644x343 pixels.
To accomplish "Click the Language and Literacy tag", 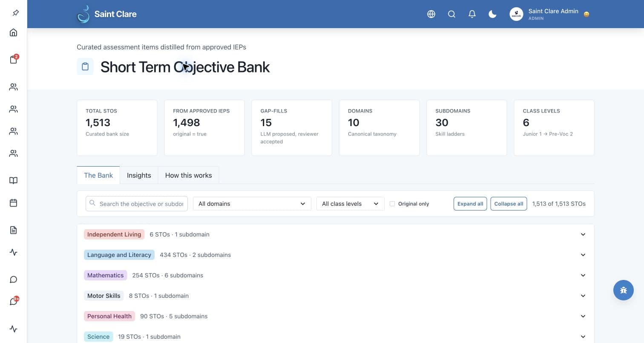I will [119, 255].
